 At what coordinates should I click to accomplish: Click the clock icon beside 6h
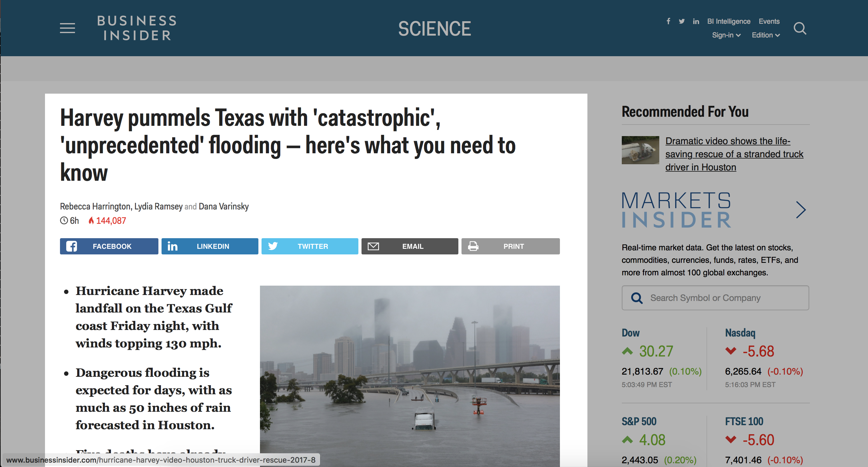[x=64, y=220]
